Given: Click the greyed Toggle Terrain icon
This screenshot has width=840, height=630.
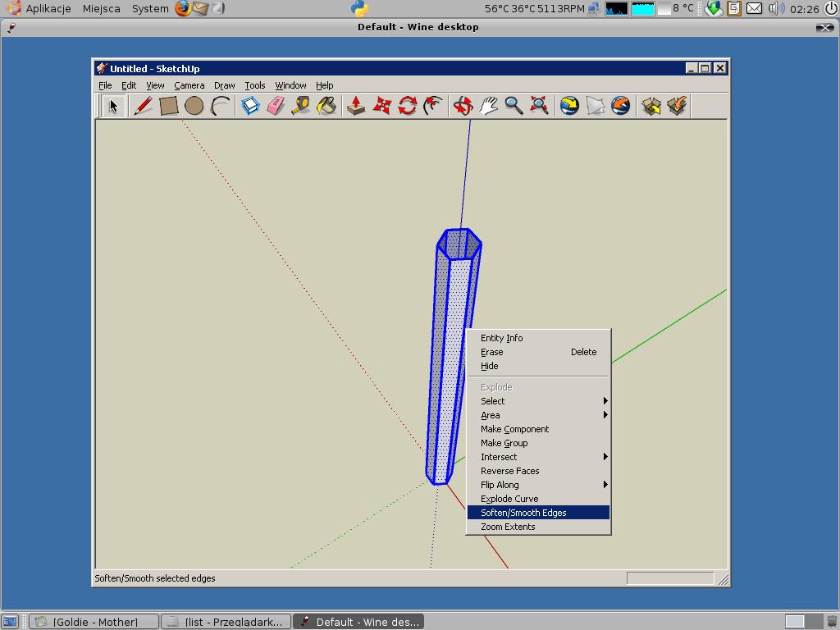Looking at the screenshot, I should (596, 106).
